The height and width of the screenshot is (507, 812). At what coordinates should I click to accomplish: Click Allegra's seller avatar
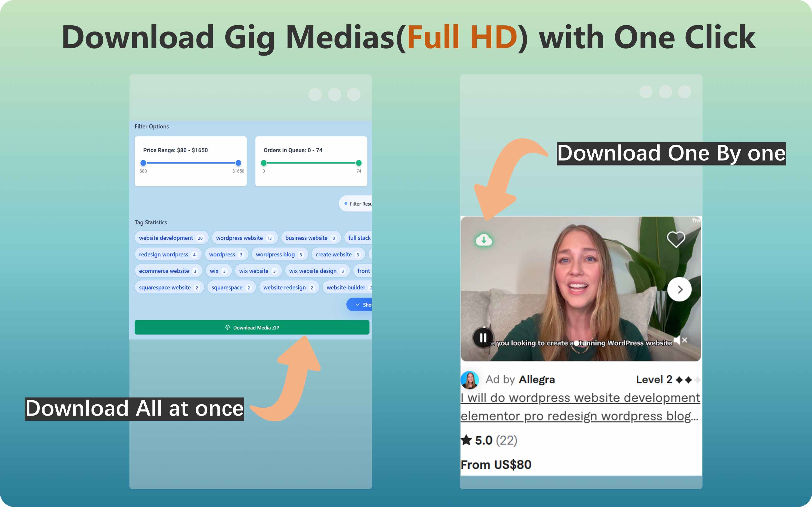pos(470,379)
